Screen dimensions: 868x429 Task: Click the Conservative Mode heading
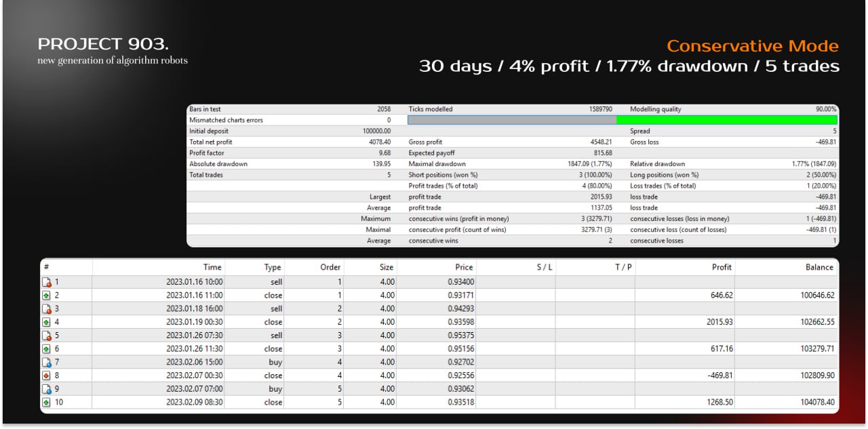[753, 46]
